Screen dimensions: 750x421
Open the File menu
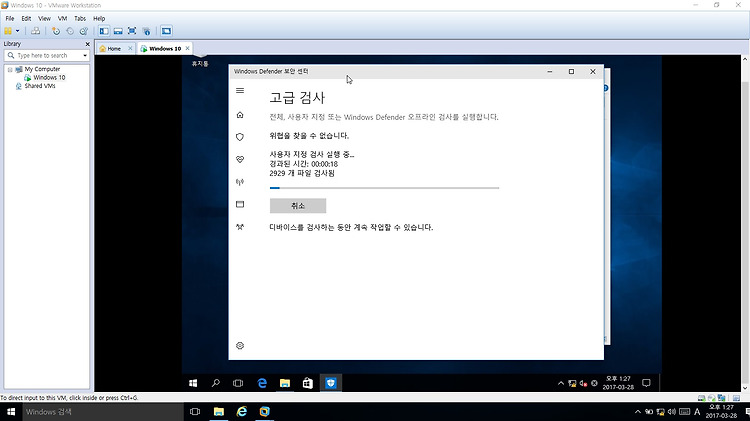10,18
